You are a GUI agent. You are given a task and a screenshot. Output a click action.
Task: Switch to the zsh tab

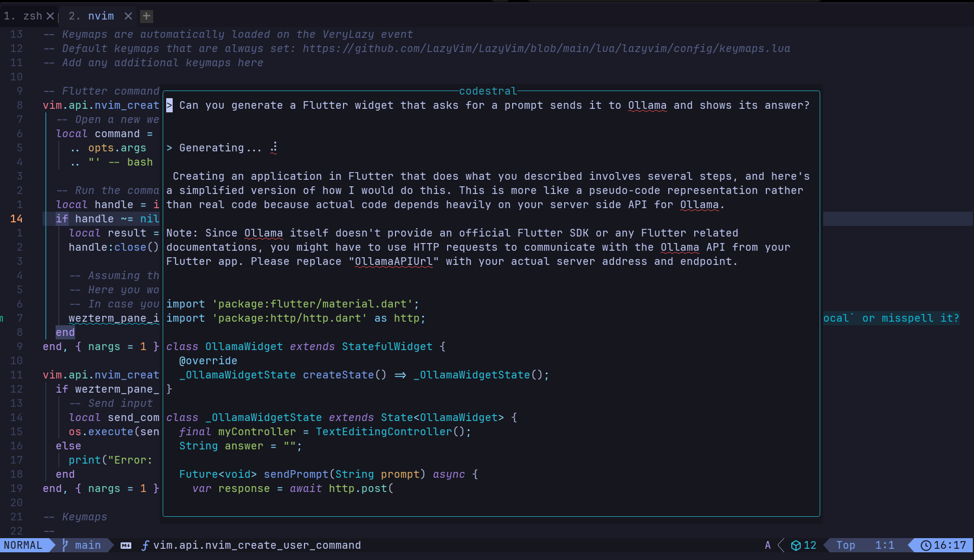[x=24, y=16]
